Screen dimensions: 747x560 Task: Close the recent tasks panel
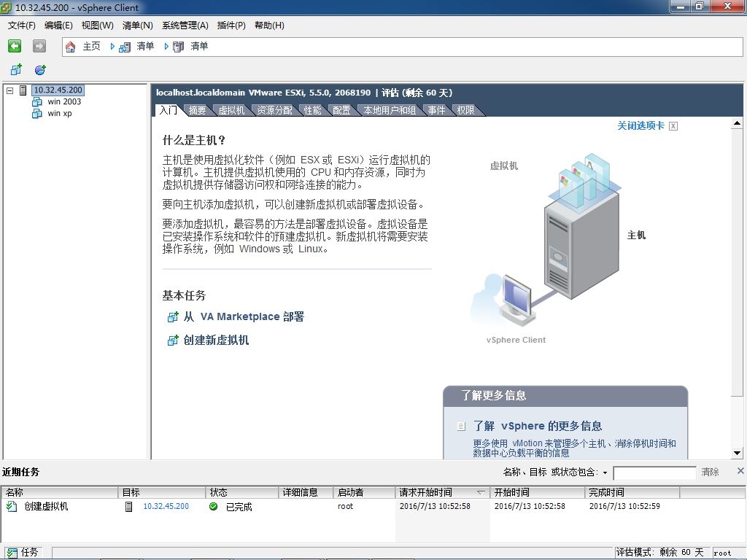point(740,471)
